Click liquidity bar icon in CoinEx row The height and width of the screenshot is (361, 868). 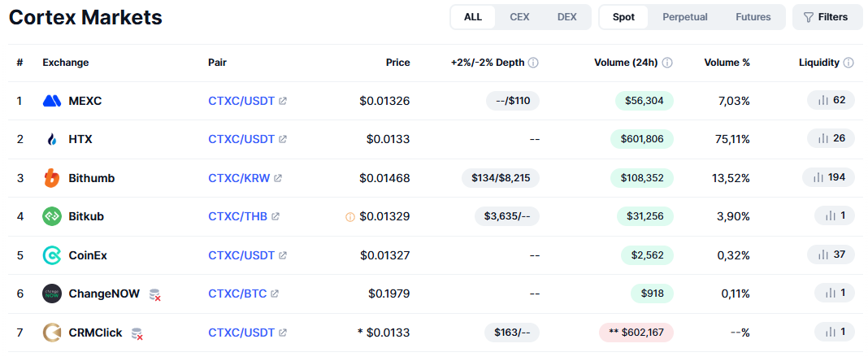coord(823,254)
